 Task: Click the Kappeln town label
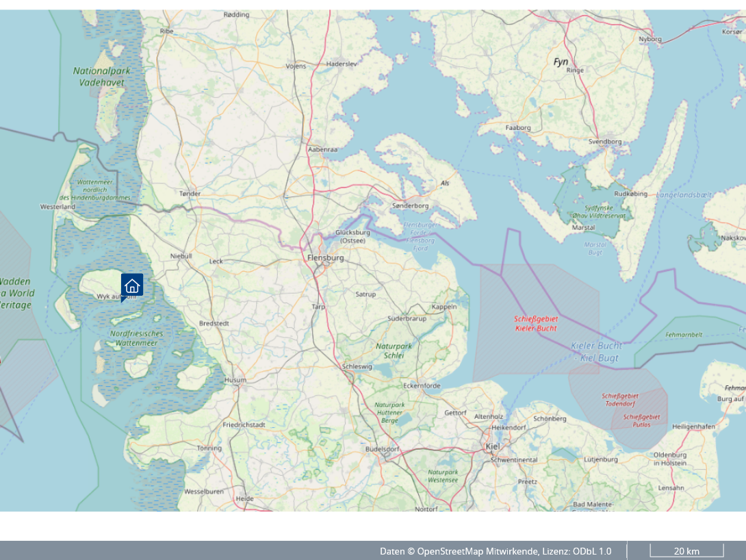click(x=444, y=307)
